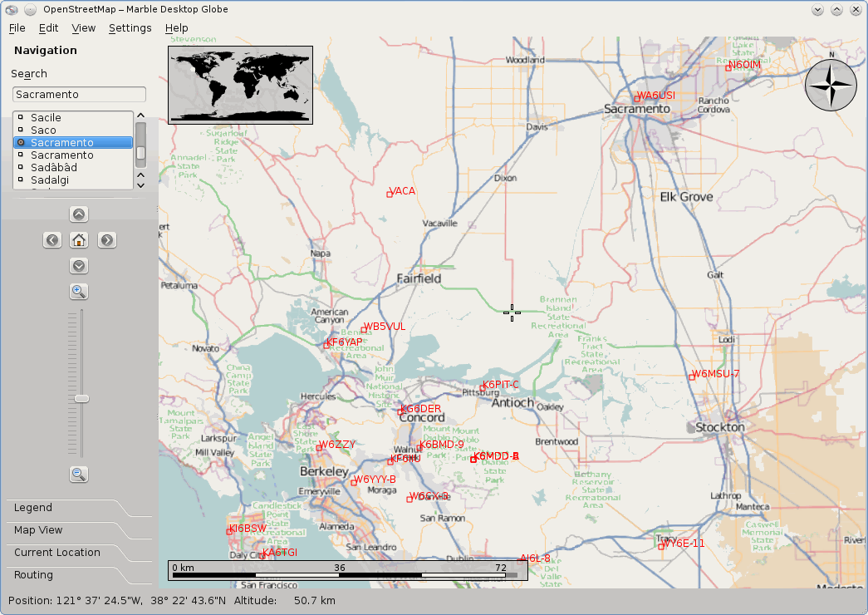Image resolution: width=868 pixels, height=615 pixels.
Task: Click the kilometre scale bar on the map
Action: 348,571
